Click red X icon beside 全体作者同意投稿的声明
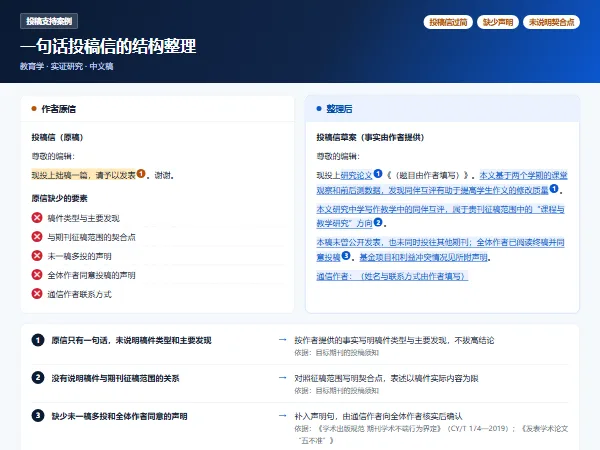The height and width of the screenshot is (450, 600). 37,275
